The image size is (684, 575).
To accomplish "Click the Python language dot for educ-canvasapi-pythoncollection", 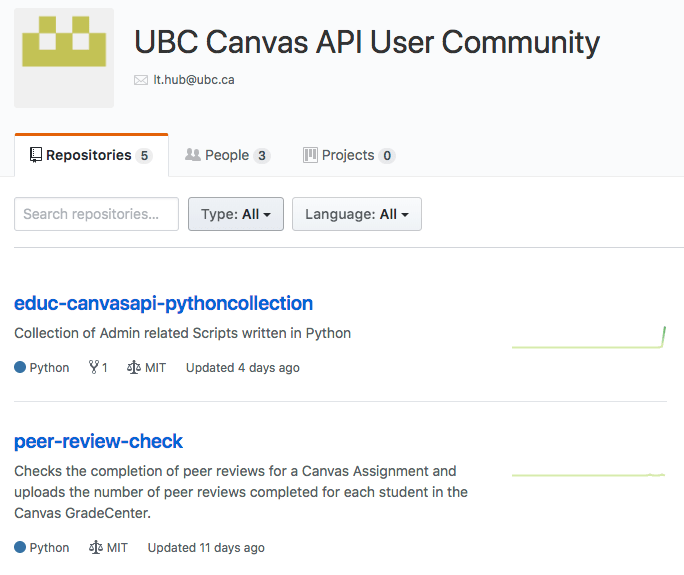I will (20, 367).
